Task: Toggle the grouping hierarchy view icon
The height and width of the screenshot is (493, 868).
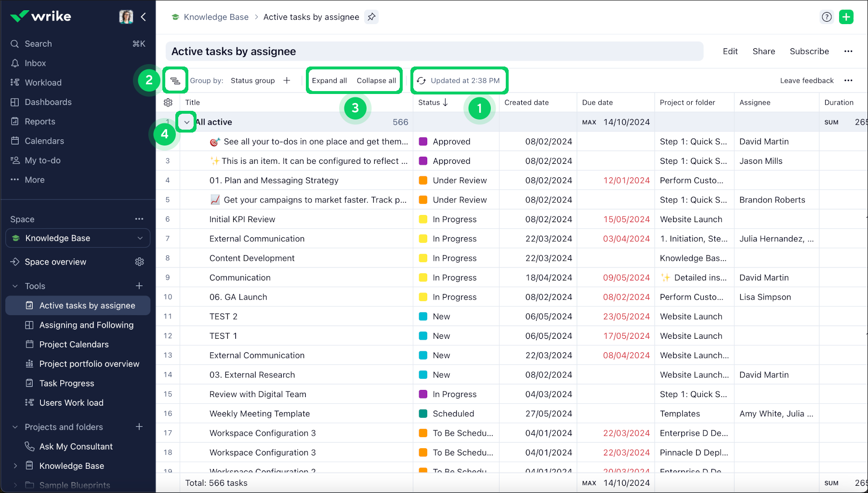Action: click(175, 80)
